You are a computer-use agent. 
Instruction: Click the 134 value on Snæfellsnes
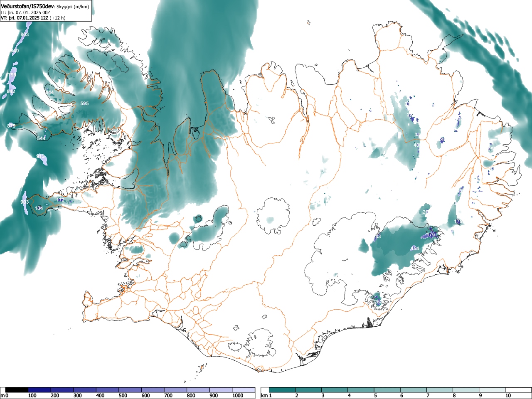(39, 208)
